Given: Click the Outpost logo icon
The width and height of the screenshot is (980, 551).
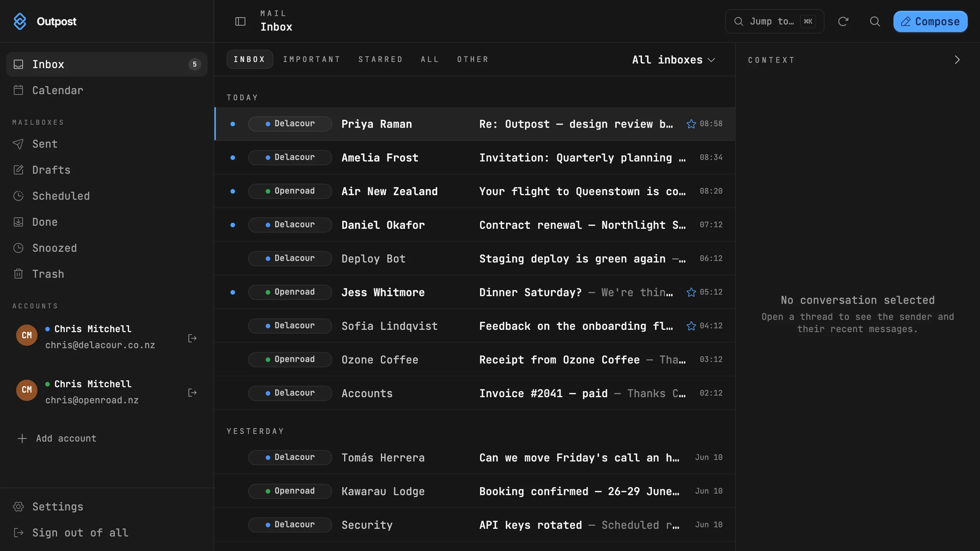Looking at the screenshot, I should [20, 21].
